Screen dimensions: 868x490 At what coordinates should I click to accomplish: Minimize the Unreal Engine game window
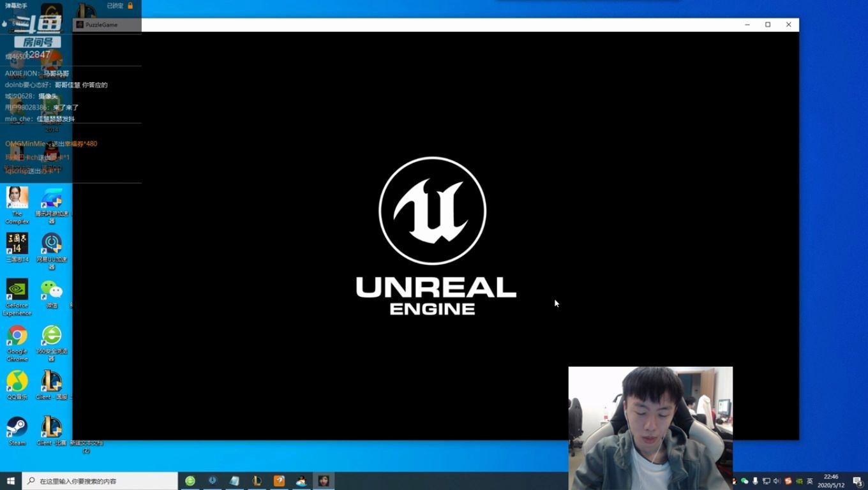(x=747, y=25)
